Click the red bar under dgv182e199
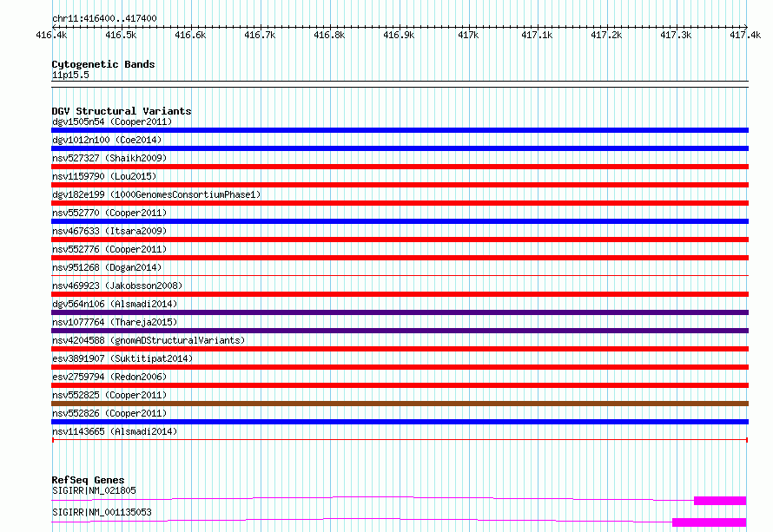This screenshot has width=773, height=532. pos(400,203)
